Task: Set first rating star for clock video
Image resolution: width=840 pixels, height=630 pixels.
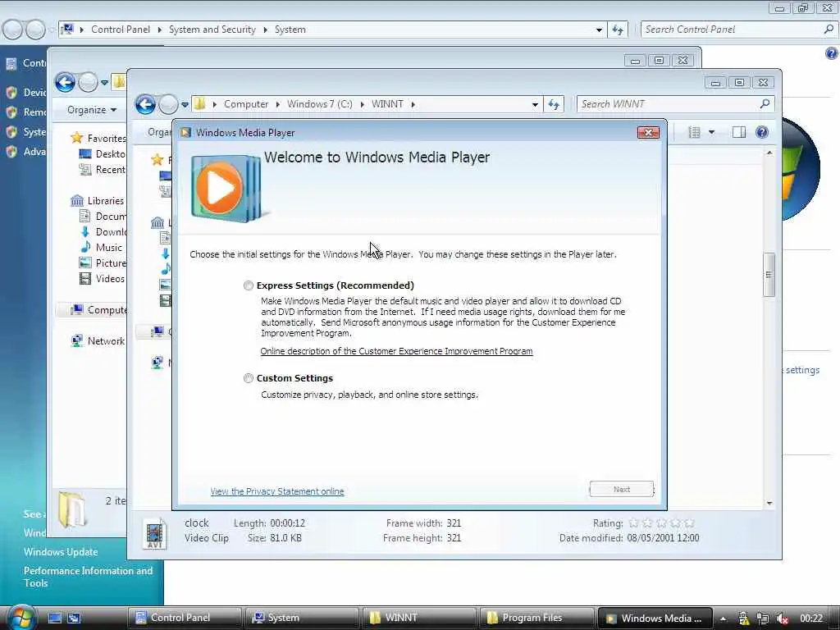Action: [x=633, y=523]
